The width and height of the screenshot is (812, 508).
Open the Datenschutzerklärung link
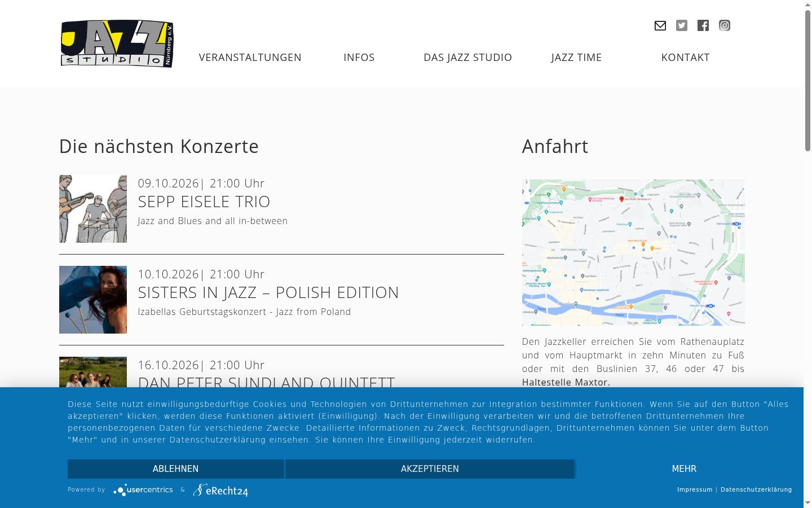[756, 490]
